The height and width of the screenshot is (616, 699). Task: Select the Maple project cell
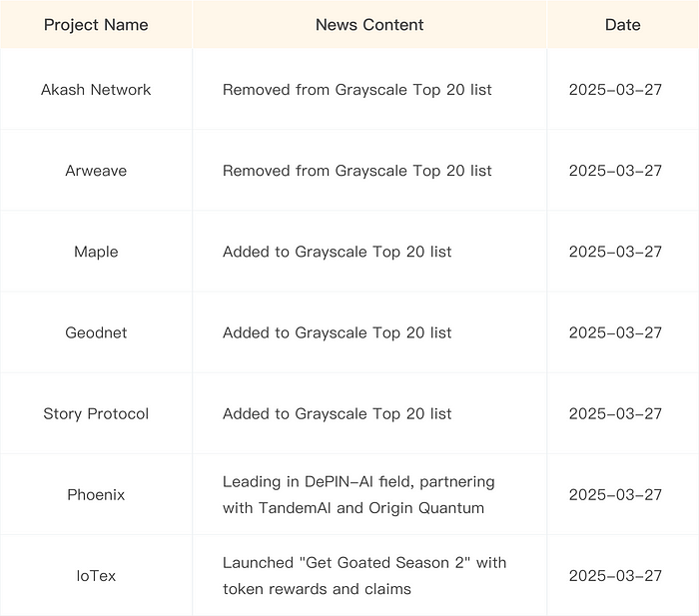point(96,252)
